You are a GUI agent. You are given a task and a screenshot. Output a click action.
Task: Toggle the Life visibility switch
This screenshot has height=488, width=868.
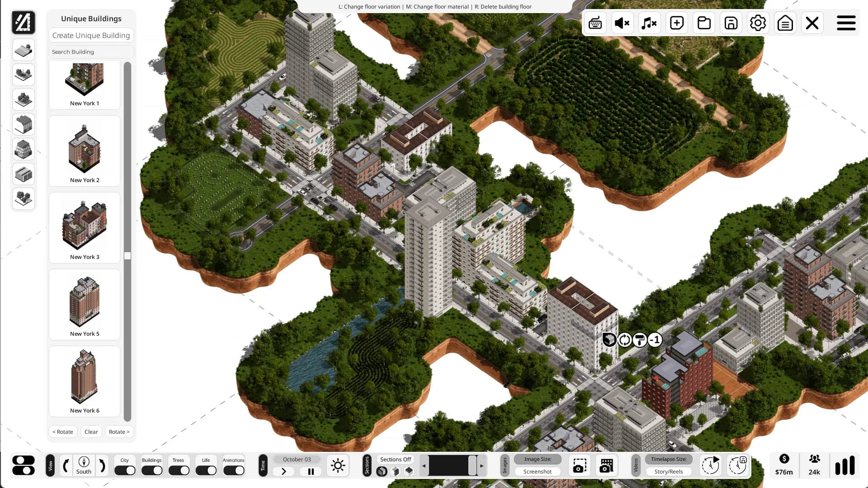[206, 470]
